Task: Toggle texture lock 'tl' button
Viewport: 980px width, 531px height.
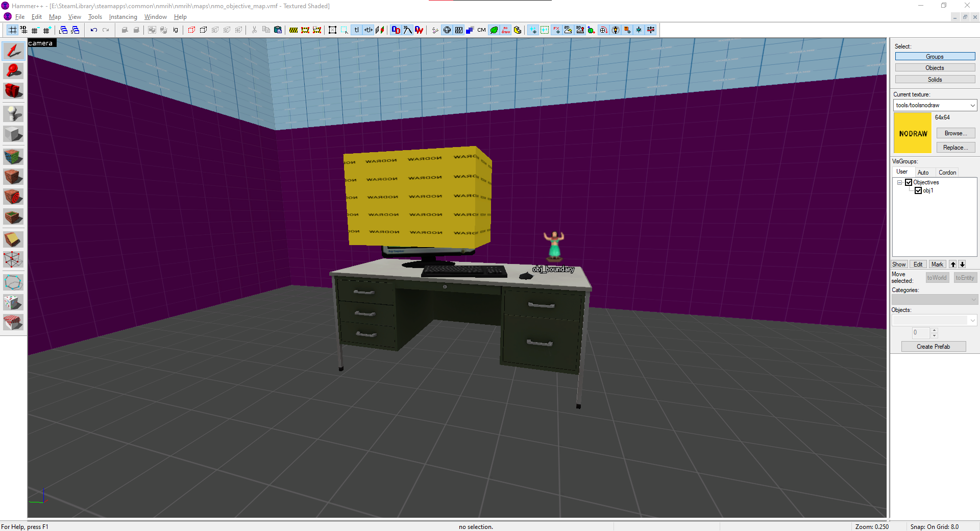Action: point(356,30)
